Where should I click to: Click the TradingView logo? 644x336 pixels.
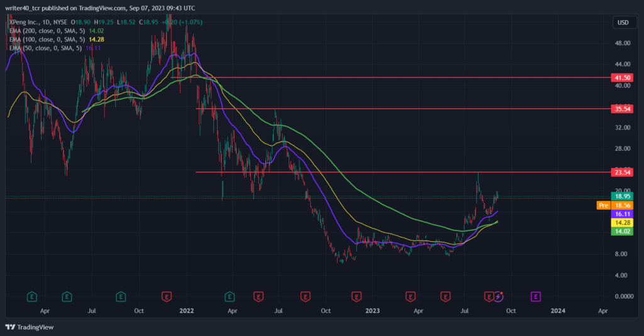[x=30, y=327]
